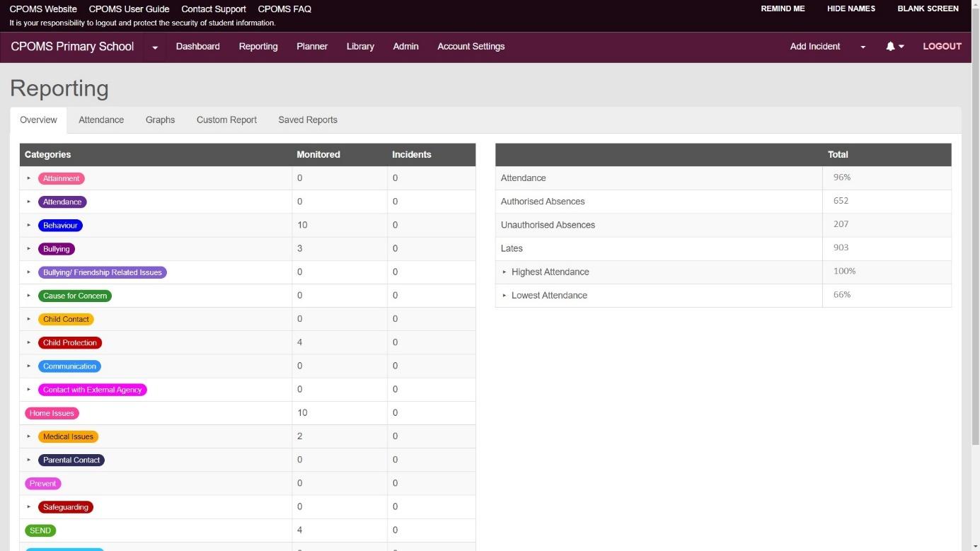Select the Medical Issues tag
This screenshot has height=551, width=980.
(68, 436)
